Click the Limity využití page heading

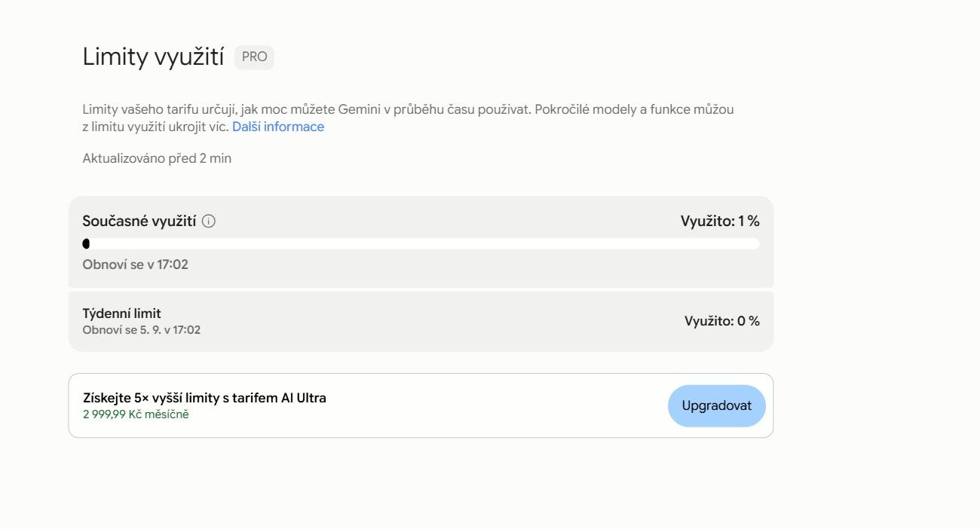click(153, 57)
